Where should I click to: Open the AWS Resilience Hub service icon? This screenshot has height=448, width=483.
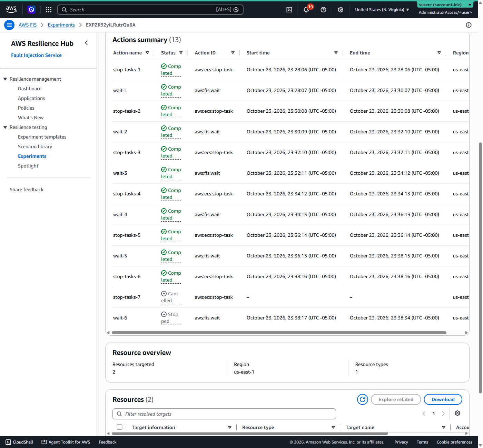pos(31,10)
